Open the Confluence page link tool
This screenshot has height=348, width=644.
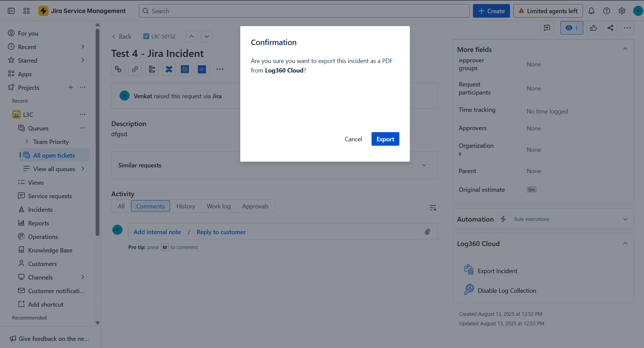point(169,69)
